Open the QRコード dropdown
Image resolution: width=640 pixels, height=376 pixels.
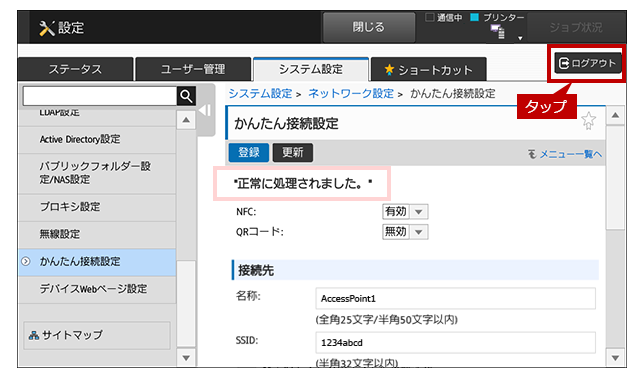pyautogui.click(x=405, y=231)
